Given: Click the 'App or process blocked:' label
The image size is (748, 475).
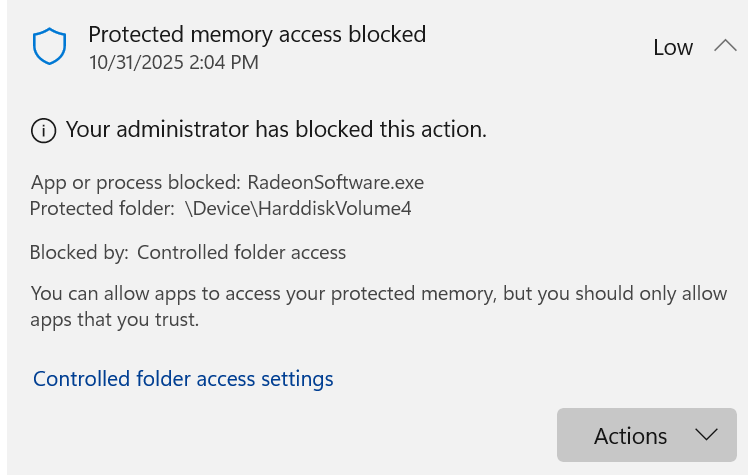Looking at the screenshot, I should tap(136, 183).
